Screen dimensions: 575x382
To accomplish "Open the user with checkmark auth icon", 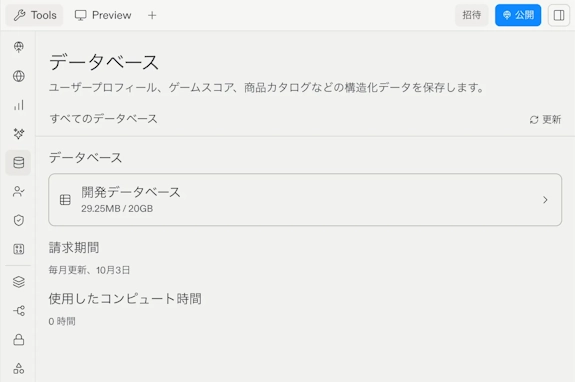I will click(19, 191).
